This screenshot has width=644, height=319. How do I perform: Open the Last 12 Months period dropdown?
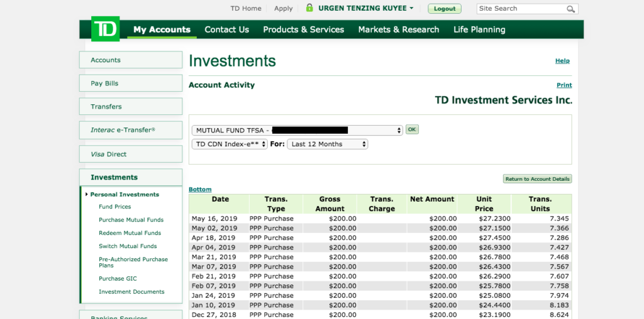click(x=327, y=144)
